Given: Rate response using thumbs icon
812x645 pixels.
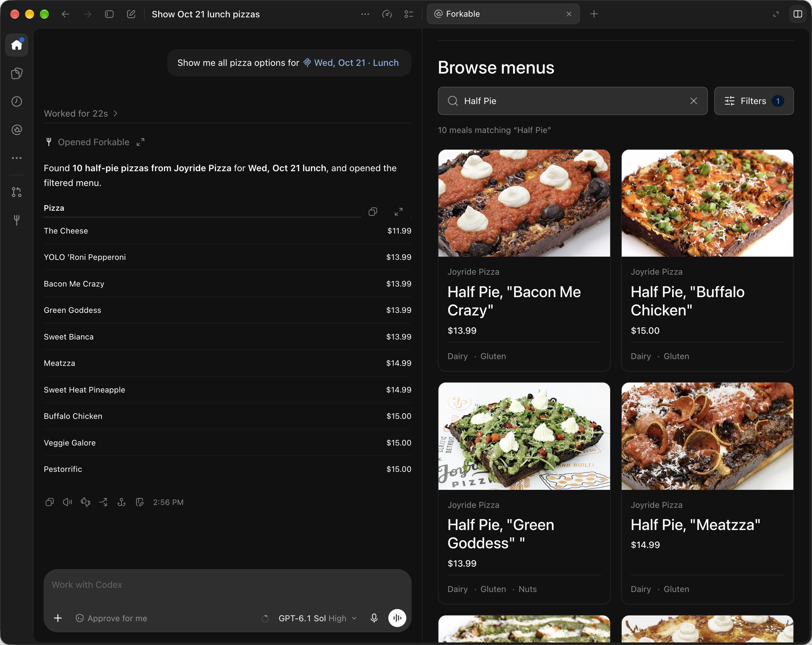Looking at the screenshot, I should click(86, 502).
